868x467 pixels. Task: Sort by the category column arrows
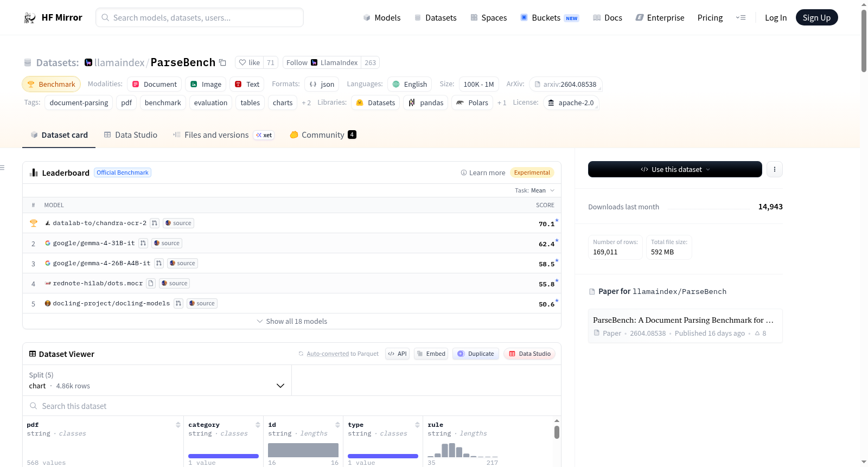pyautogui.click(x=258, y=425)
